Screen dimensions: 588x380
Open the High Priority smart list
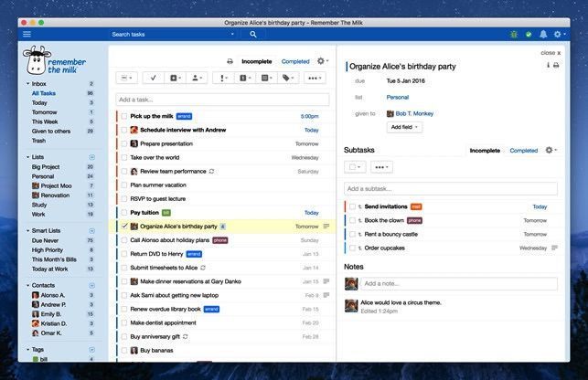(x=48, y=250)
